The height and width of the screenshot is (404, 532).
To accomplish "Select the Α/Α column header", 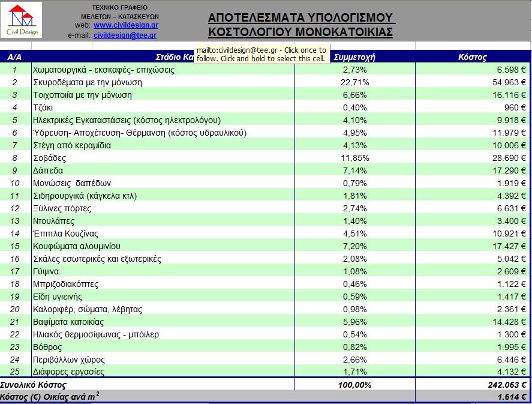I will 14,57.
